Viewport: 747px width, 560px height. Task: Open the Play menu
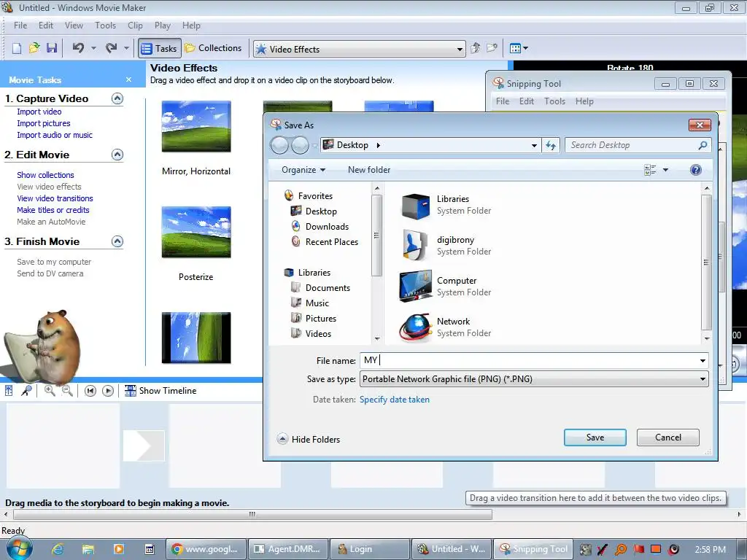point(163,26)
